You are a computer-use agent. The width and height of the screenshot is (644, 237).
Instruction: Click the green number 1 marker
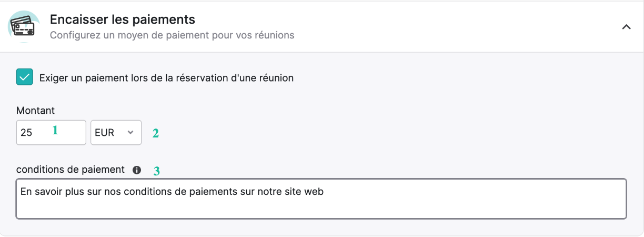coord(55,130)
